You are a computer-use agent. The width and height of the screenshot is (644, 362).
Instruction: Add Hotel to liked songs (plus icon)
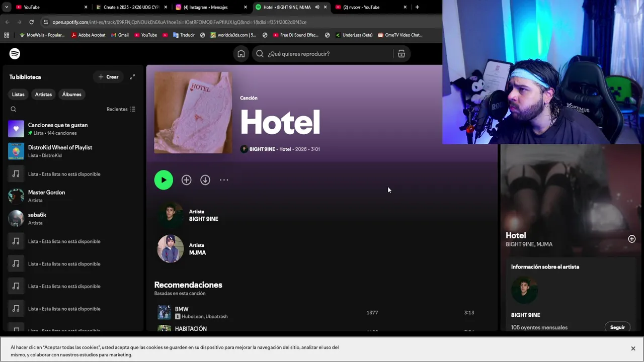187,180
